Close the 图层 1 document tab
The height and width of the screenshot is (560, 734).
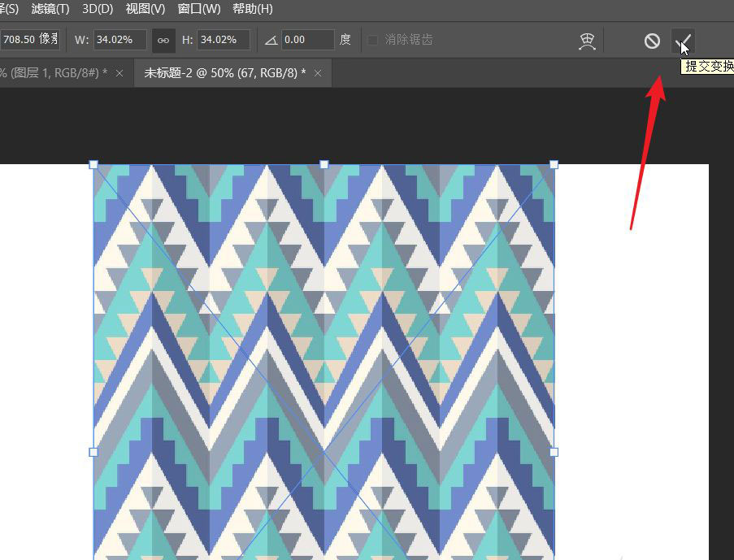click(119, 73)
